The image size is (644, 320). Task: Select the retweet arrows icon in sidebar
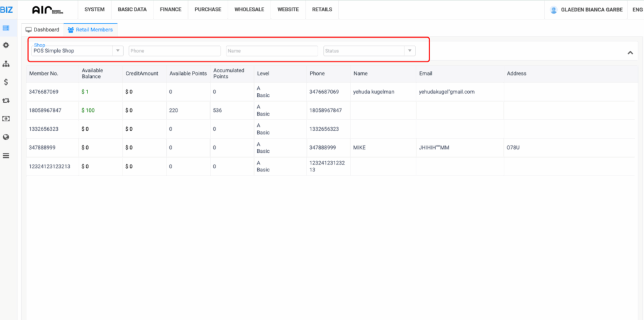click(x=6, y=100)
